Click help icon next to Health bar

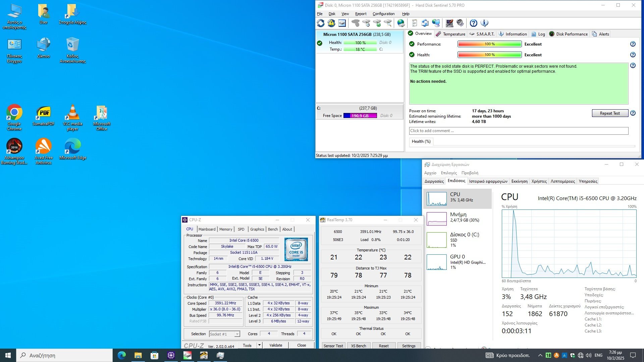click(633, 55)
